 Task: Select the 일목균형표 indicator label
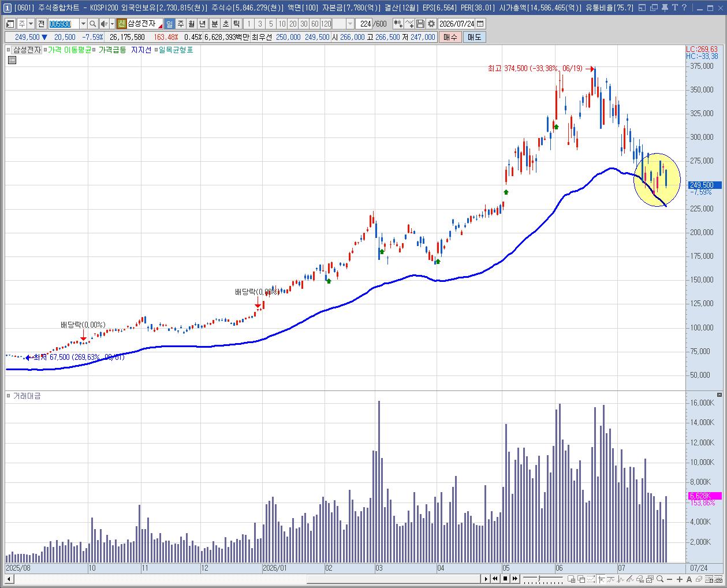tap(176, 50)
